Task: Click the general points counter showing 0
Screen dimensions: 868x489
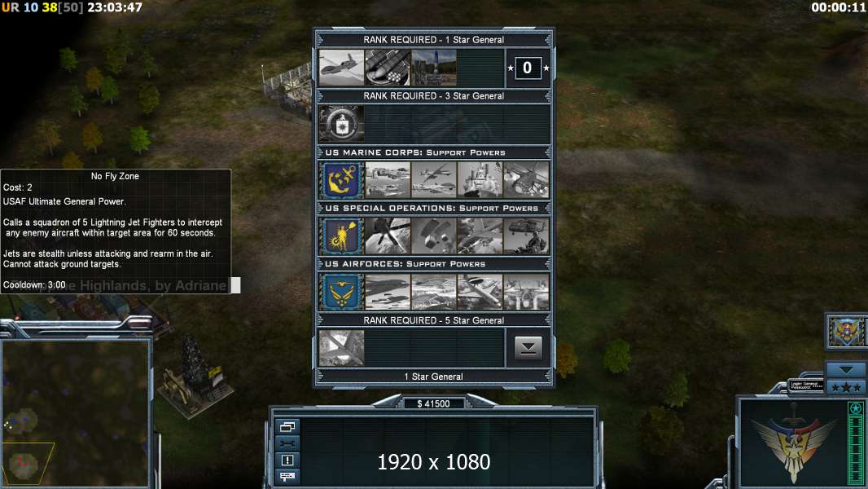Action: tap(528, 68)
